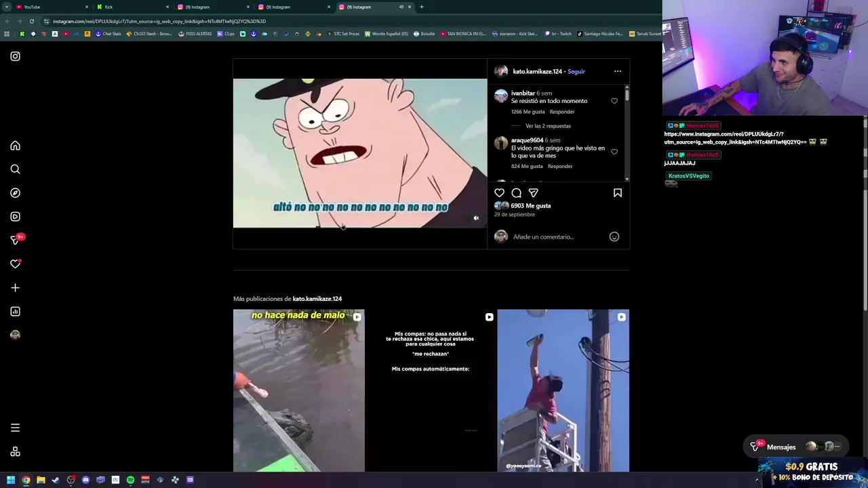Open the dashboard chart icon in sidebar
Image resolution: width=868 pixels, height=488 pixels.
[15, 312]
